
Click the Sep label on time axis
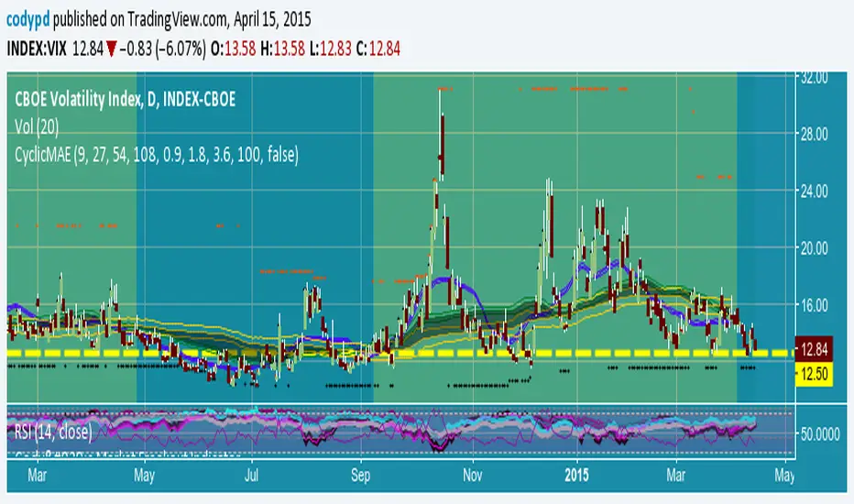[360, 475]
